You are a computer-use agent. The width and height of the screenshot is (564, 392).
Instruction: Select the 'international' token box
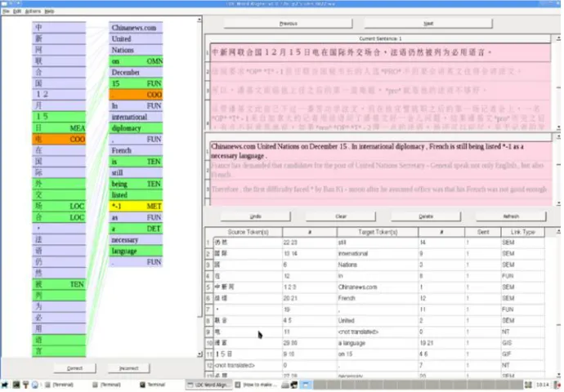tap(136, 117)
